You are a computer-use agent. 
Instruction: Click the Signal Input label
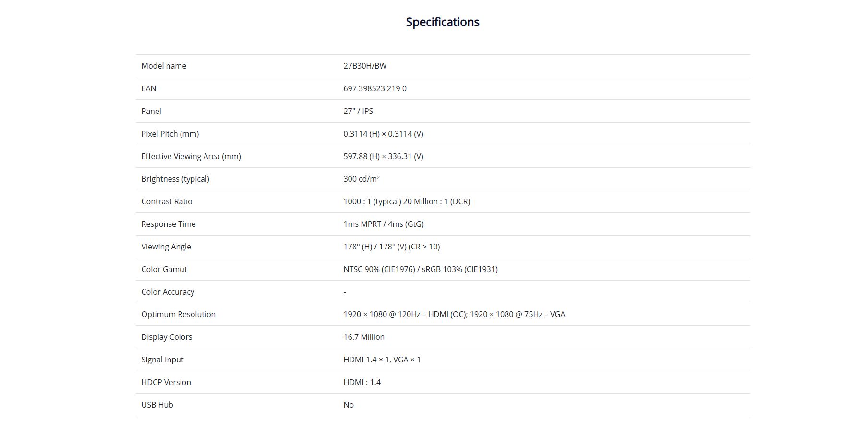pos(162,360)
